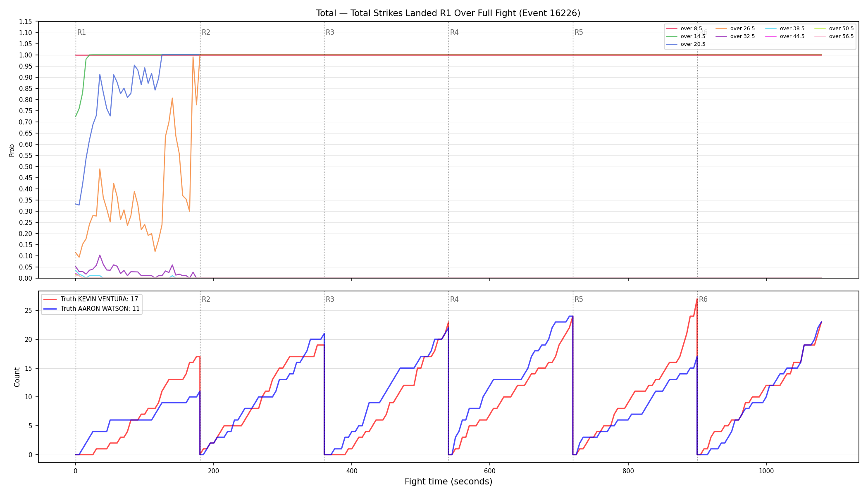Click the 'over 14.5' legend entry
This screenshot has width=868, height=496.
pos(686,36)
